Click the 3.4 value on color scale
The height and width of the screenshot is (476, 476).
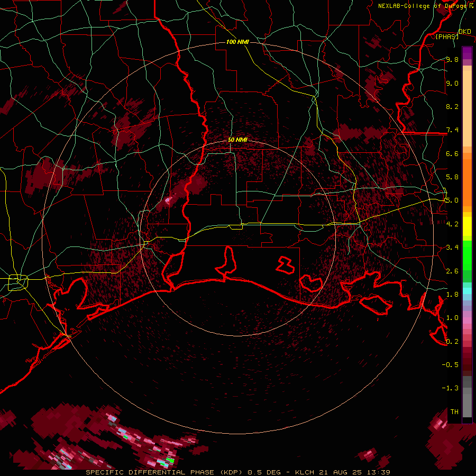pos(452,248)
